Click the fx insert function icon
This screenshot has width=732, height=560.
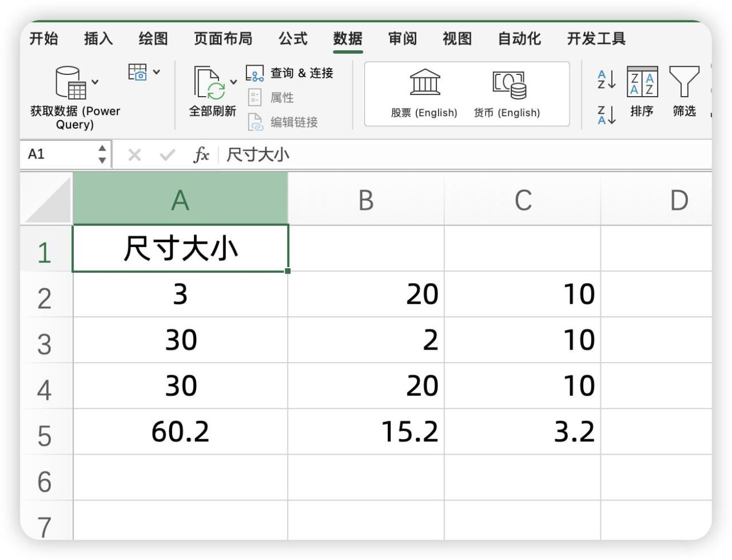click(x=201, y=155)
